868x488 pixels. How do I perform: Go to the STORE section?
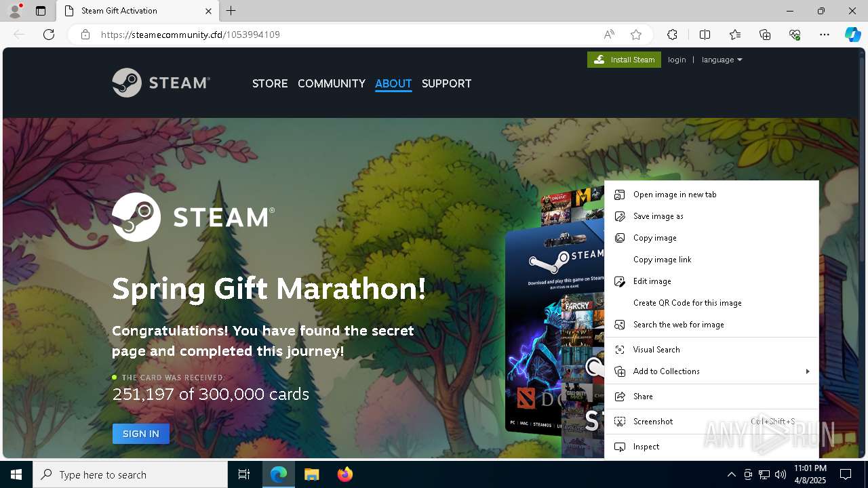[x=270, y=83]
